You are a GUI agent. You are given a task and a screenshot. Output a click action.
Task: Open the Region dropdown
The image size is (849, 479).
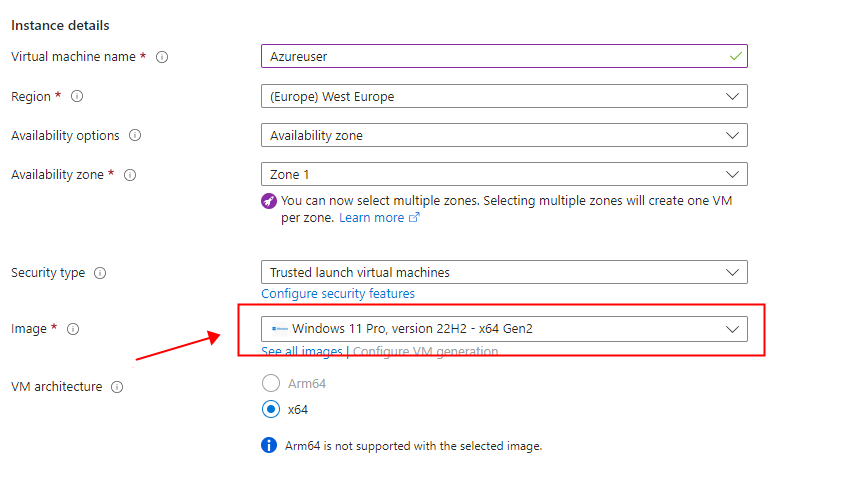[x=503, y=97]
